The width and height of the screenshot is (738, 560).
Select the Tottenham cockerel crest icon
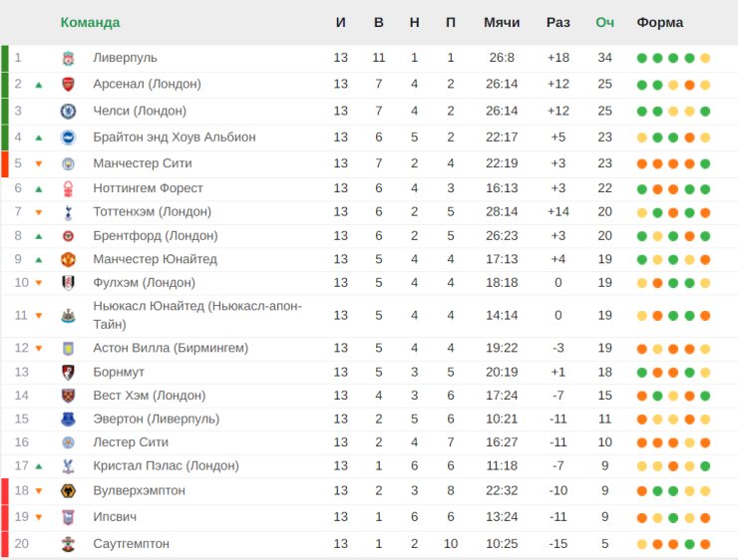pos(68,212)
